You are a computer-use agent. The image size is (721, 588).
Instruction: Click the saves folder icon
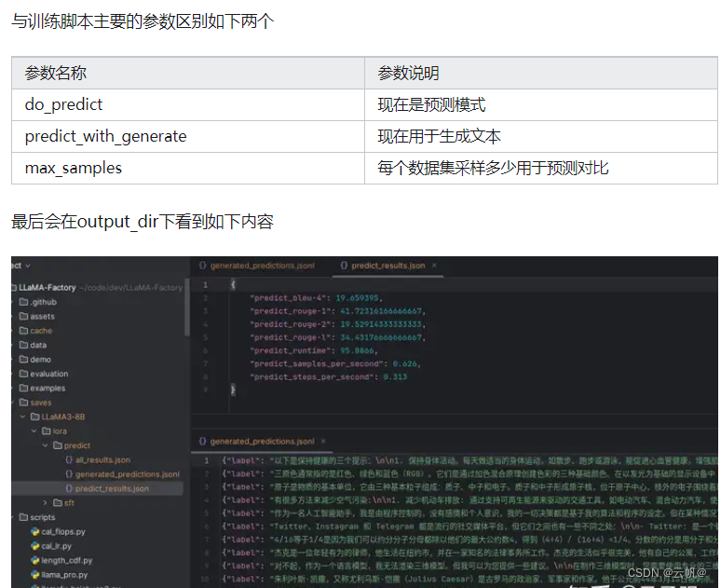[x=23, y=403]
